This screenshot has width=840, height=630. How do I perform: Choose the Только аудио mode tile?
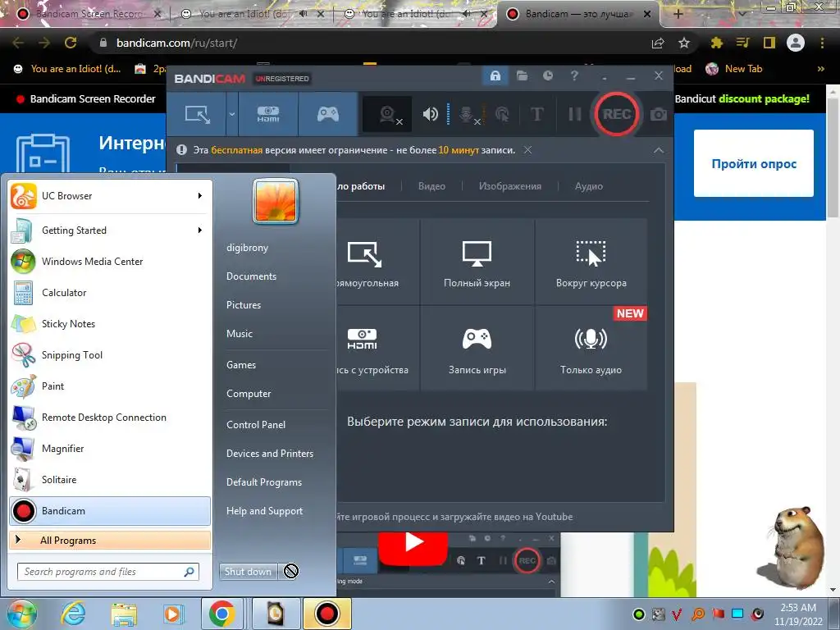pos(591,348)
